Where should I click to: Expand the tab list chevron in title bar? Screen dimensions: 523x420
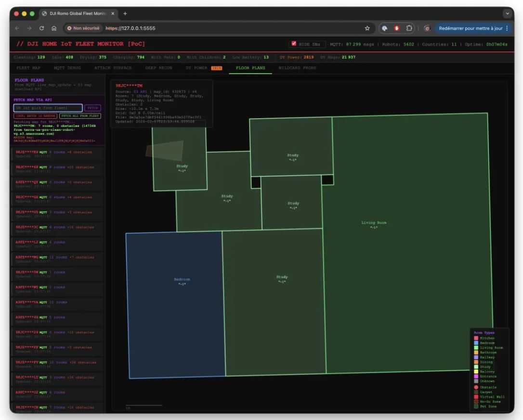[x=507, y=13]
